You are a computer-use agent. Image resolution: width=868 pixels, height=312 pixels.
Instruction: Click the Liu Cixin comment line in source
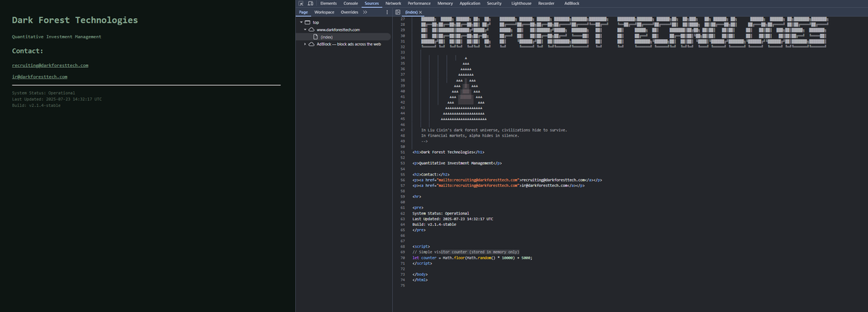pos(494,130)
